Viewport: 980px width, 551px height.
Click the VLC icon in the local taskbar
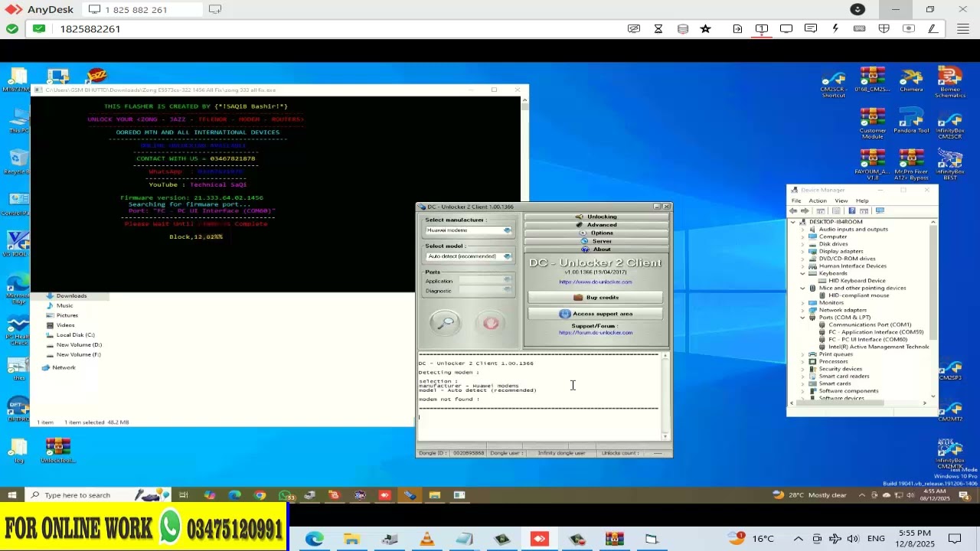427,539
